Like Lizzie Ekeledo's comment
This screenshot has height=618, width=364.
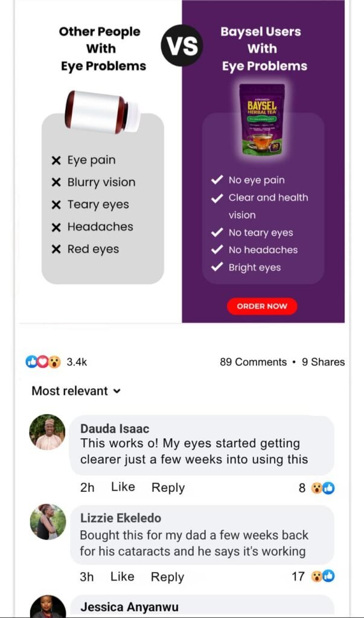point(122,577)
